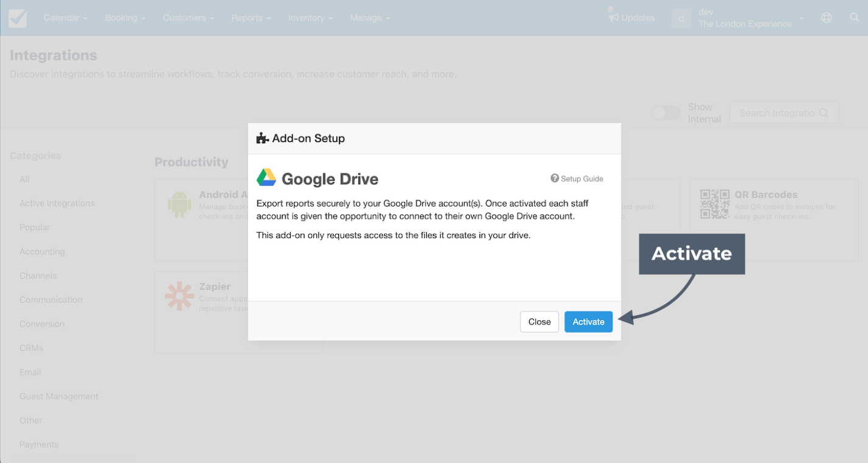The image size is (868, 463).
Task: Toggle the Show Internal switch
Action: click(666, 113)
